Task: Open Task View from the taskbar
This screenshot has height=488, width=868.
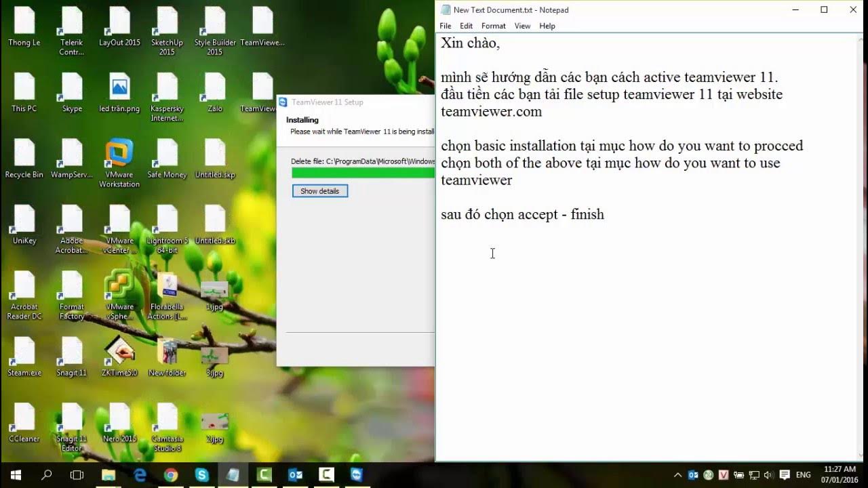Action: [77, 475]
